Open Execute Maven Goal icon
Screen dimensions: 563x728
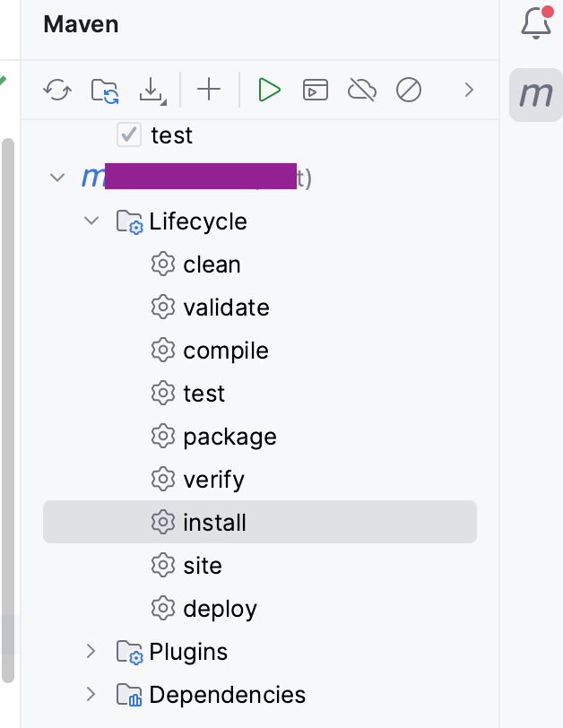click(x=316, y=90)
